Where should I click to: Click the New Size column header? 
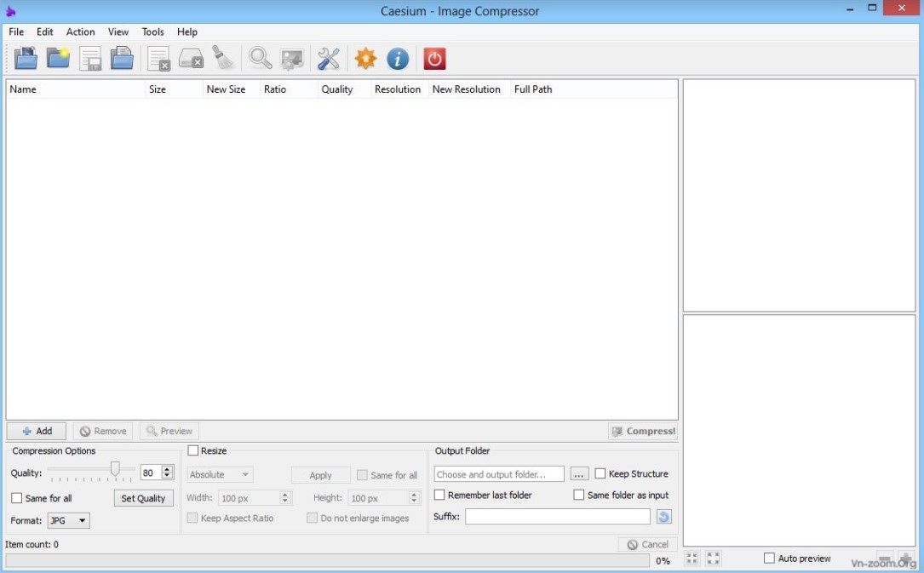coord(231,89)
